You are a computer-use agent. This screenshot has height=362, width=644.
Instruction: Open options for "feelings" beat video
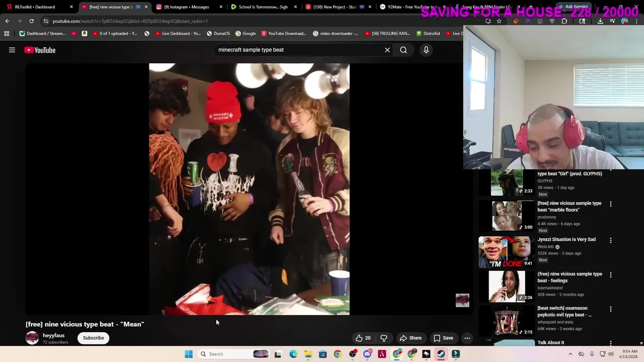[611, 275]
